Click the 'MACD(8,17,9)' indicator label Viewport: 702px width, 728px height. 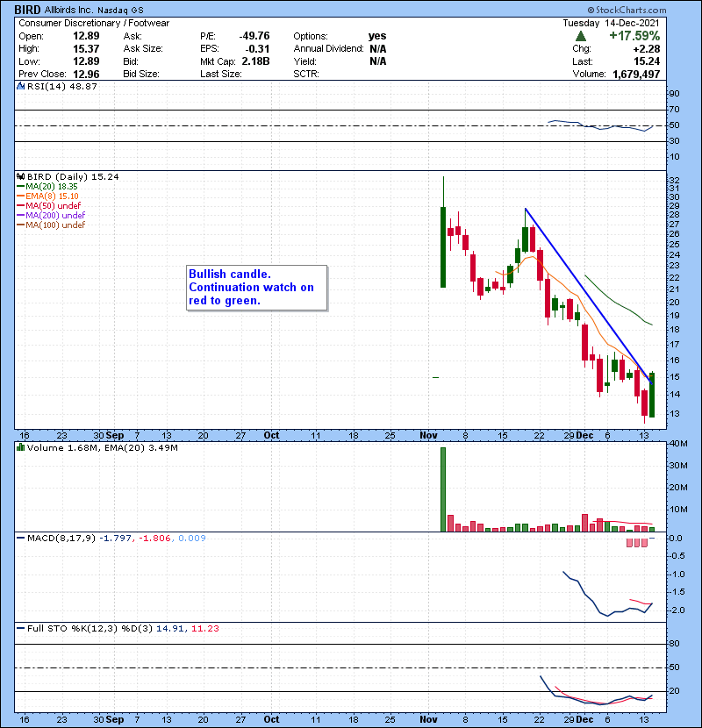(x=61, y=538)
